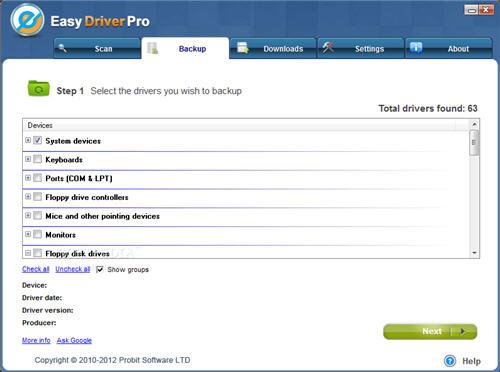
Task: Open Help text link
Action: (x=471, y=361)
